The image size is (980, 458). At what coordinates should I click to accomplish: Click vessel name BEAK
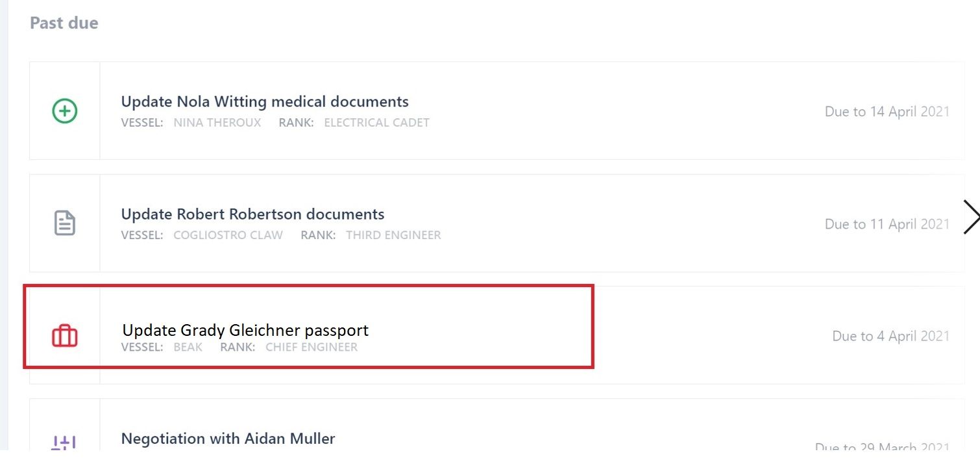coord(188,348)
